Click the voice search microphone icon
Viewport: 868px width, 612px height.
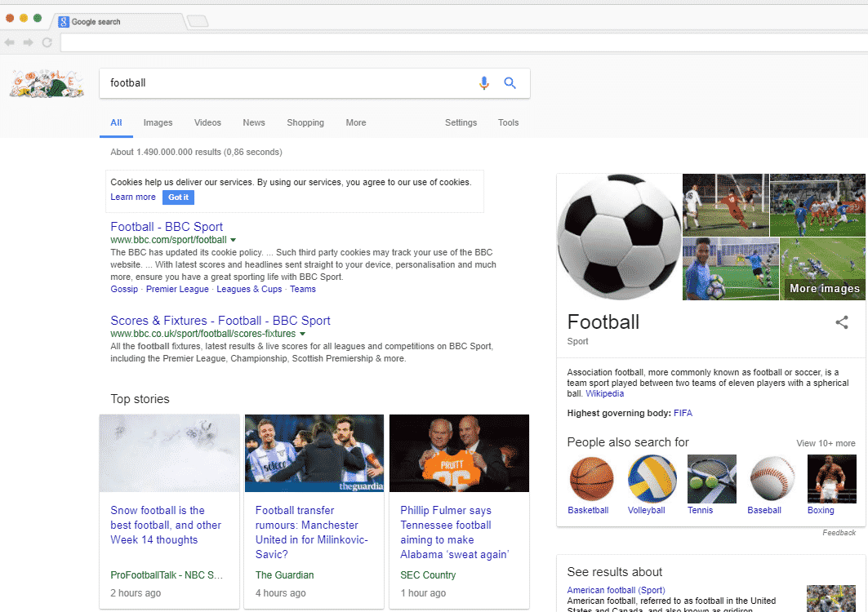point(484,83)
